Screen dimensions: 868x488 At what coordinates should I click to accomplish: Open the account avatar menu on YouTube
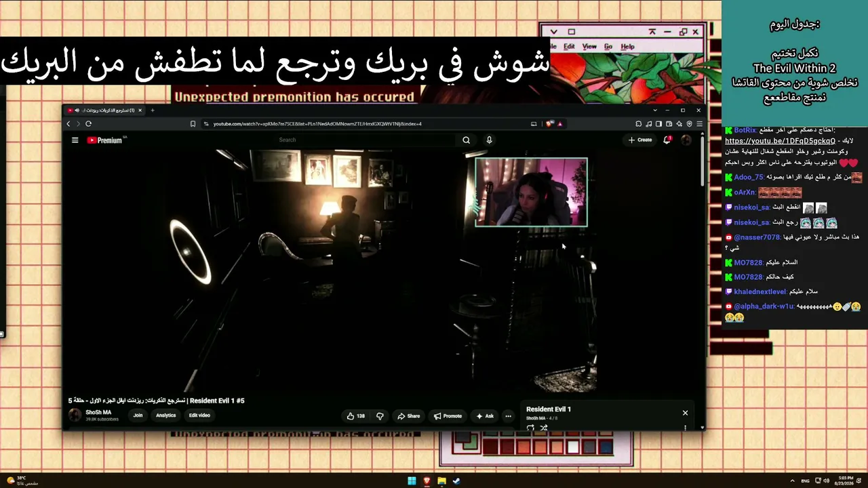pyautogui.click(x=686, y=140)
